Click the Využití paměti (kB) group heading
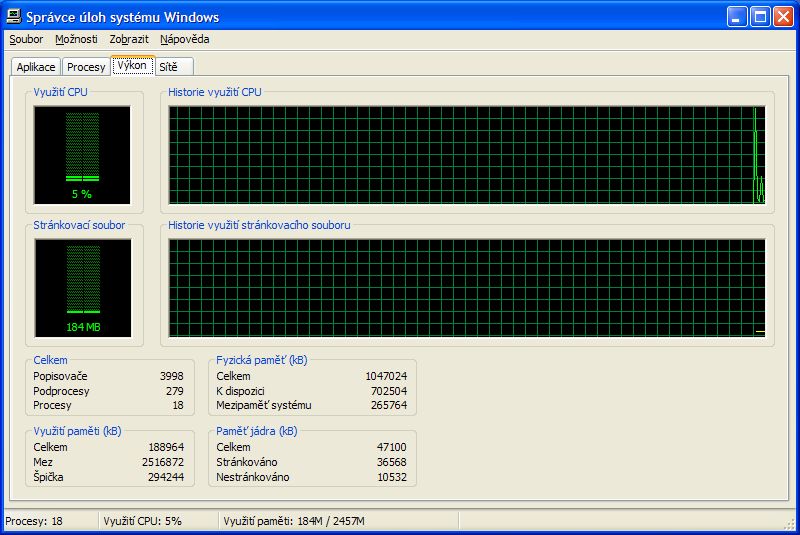The image size is (800, 535). pyautogui.click(x=78, y=431)
